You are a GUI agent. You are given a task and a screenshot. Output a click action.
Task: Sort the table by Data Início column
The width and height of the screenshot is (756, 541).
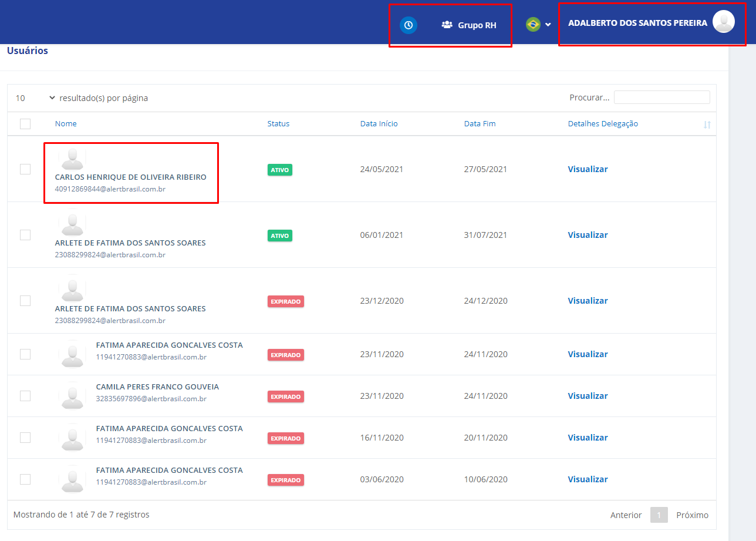pyautogui.click(x=379, y=124)
